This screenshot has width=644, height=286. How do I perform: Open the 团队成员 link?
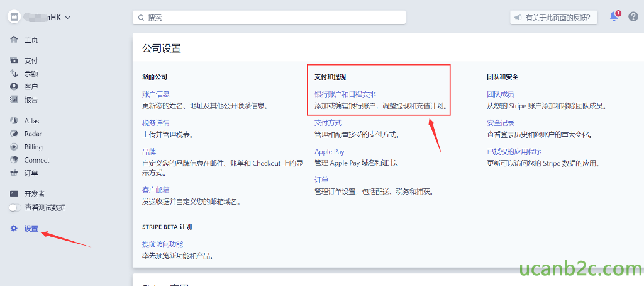coord(501,94)
